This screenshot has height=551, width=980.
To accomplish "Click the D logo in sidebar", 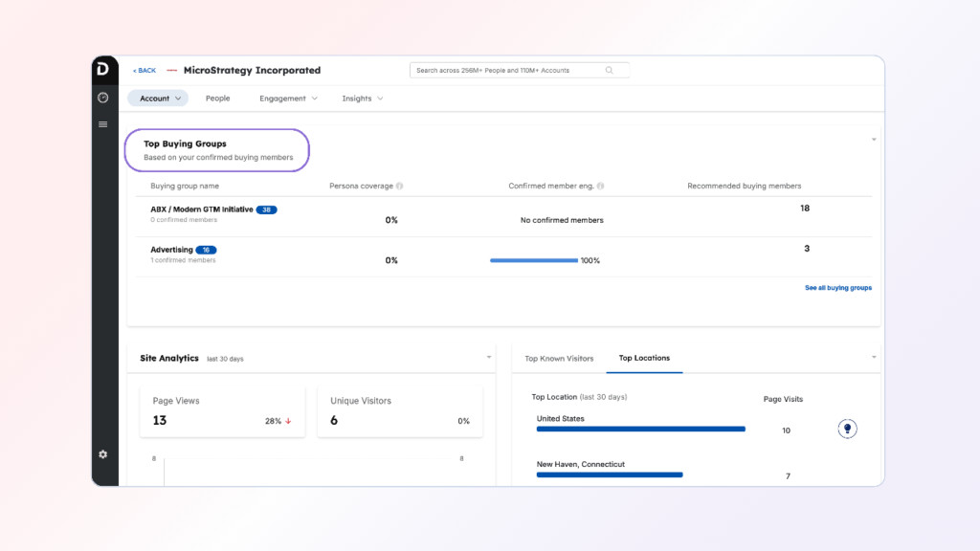I will (103, 70).
